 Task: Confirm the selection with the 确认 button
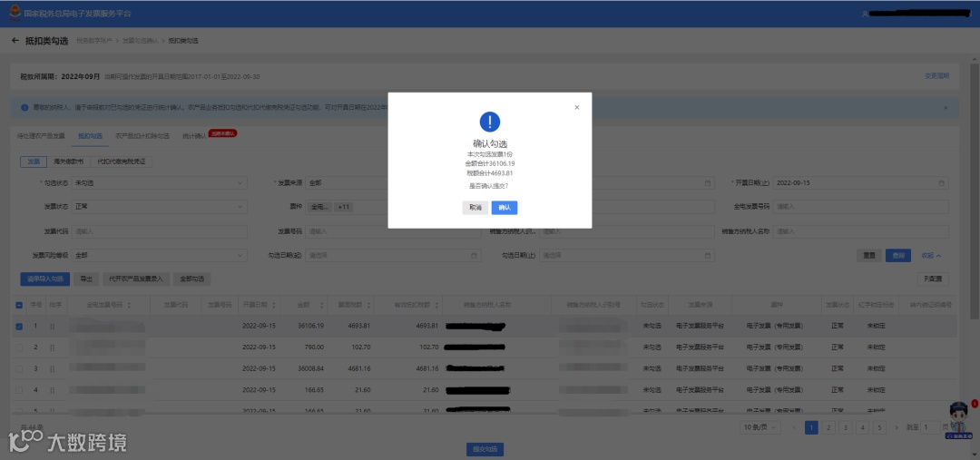click(504, 208)
